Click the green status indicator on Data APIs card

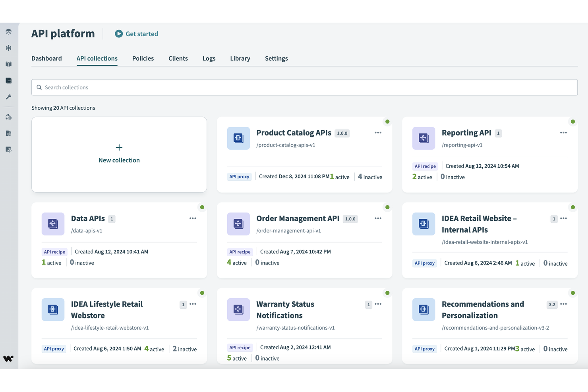point(202,207)
